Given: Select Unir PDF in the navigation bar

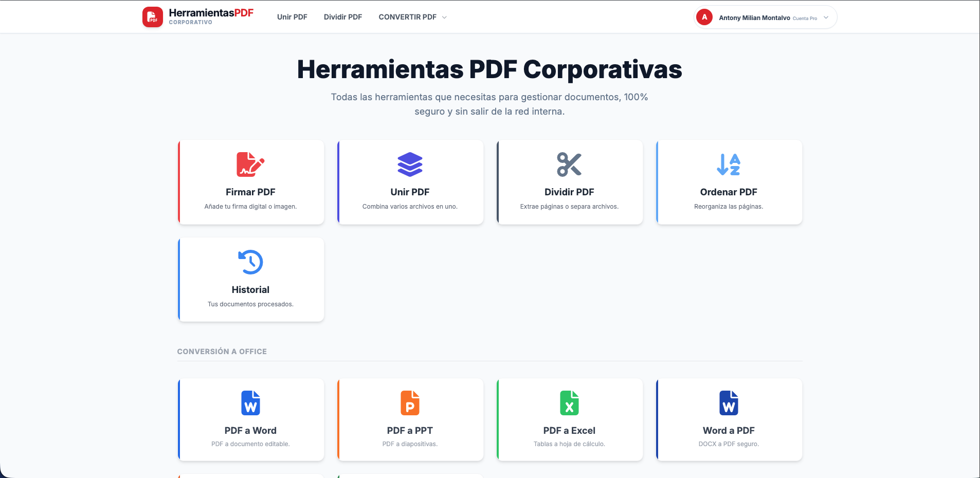Looking at the screenshot, I should click(292, 16).
